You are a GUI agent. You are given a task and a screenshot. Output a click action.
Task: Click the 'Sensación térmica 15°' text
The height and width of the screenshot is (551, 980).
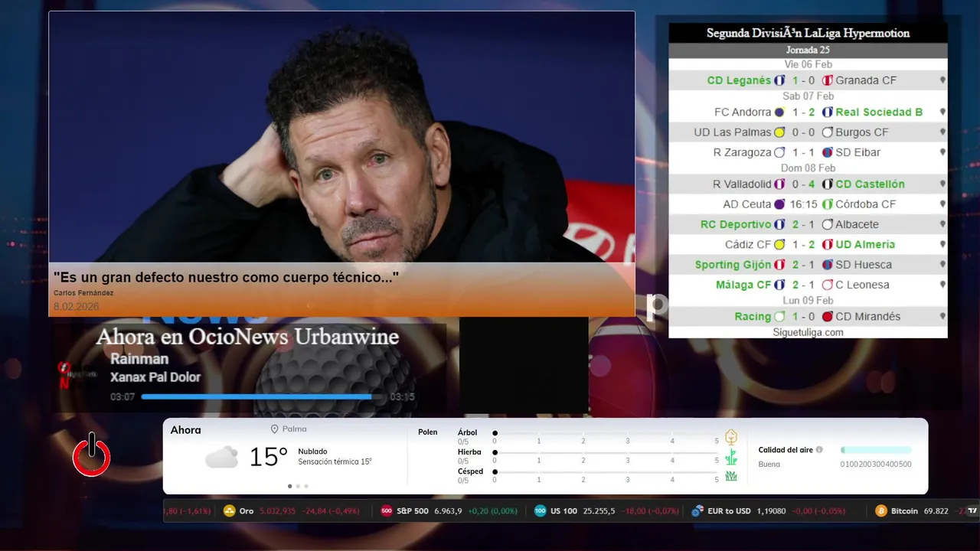335,462
